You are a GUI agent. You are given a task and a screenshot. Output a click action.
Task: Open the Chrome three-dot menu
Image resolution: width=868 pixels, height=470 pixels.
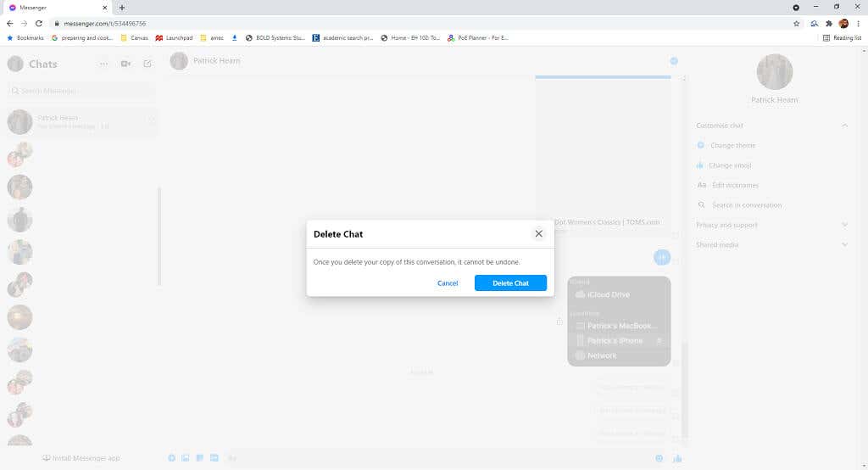click(x=858, y=24)
